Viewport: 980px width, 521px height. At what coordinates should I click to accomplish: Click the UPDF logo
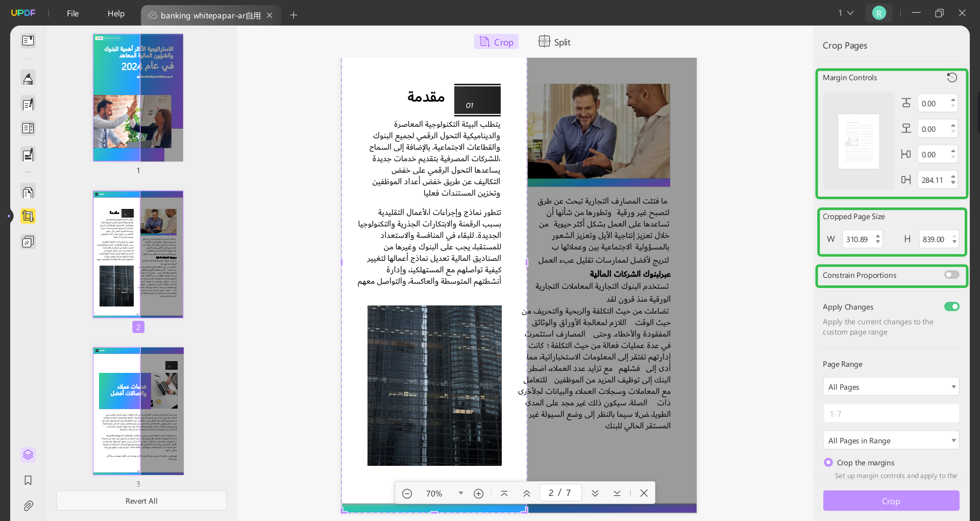23,13
